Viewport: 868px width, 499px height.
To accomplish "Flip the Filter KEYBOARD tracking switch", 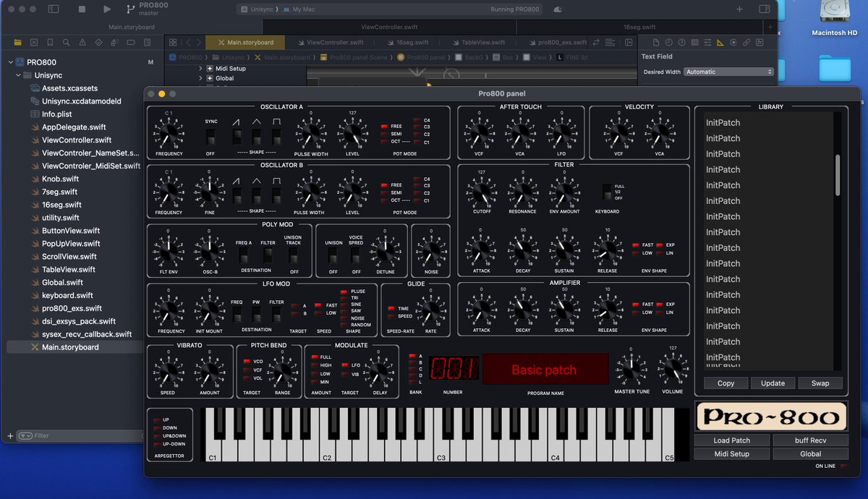I will (x=607, y=192).
